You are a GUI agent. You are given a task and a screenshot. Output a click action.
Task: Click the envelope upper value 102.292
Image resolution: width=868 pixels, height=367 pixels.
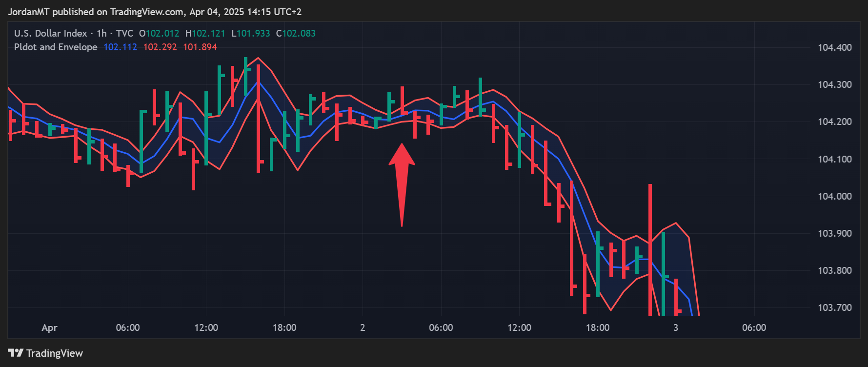click(x=160, y=47)
